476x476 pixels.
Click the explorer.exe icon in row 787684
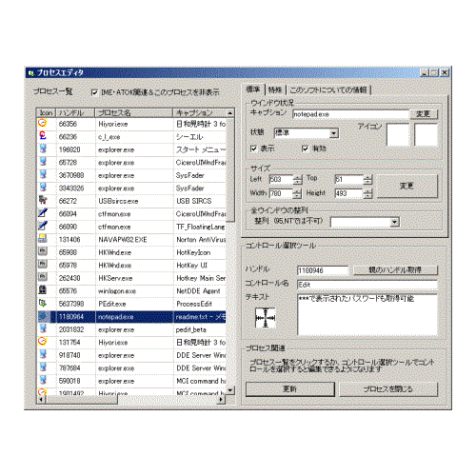(43, 367)
